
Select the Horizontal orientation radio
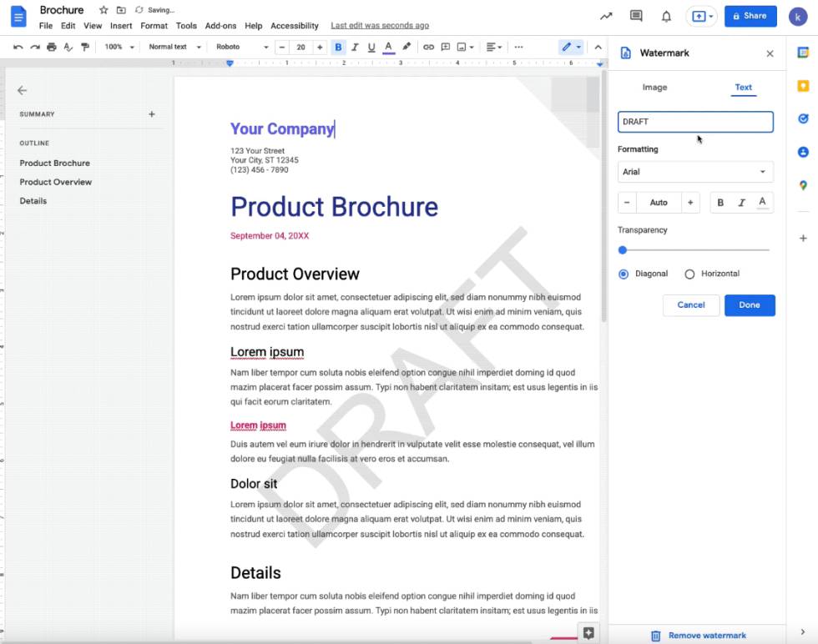[x=689, y=274]
